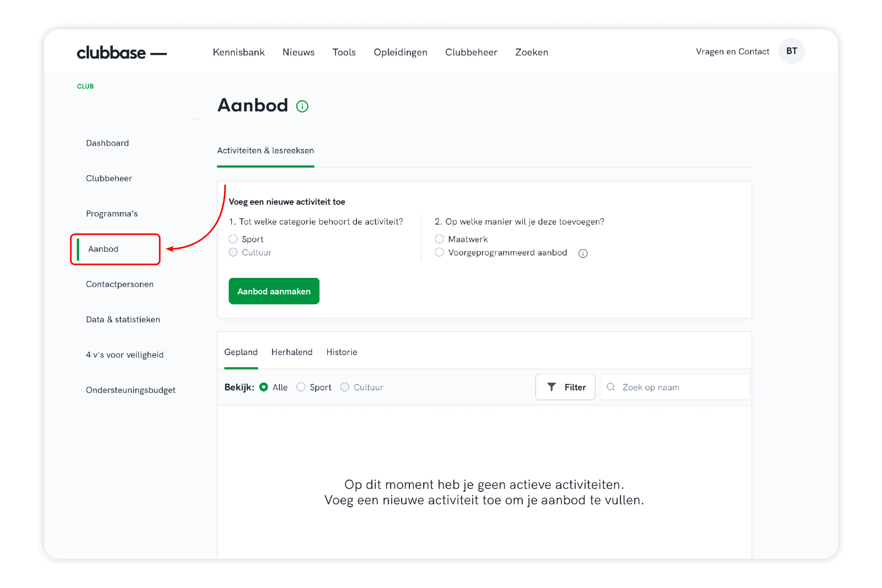Screen dimensions: 882x588
Task: Open Vragen en Contact link
Action: point(732,52)
